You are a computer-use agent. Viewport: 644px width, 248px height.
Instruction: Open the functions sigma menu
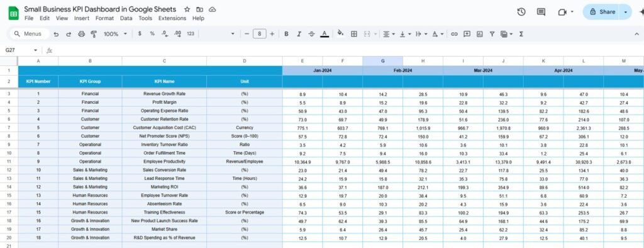pyautogui.click(x=521, y=34)
